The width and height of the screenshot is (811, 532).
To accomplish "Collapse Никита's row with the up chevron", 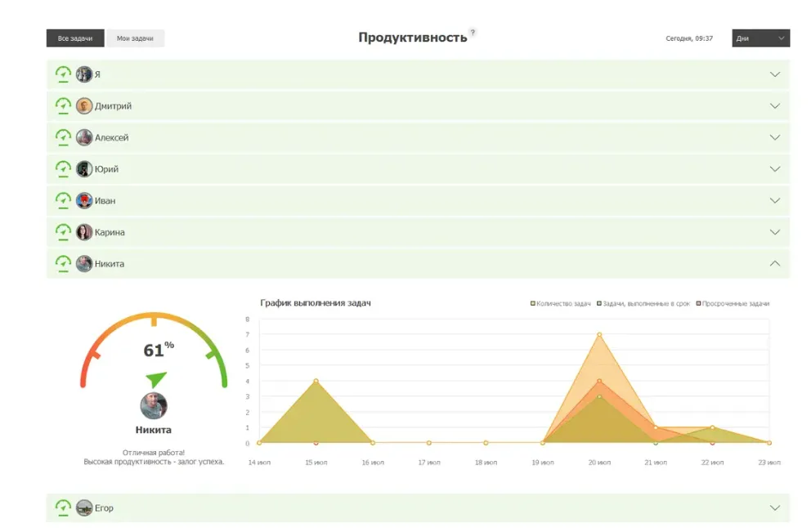I will pyautogui.click(x=775, y=263).
